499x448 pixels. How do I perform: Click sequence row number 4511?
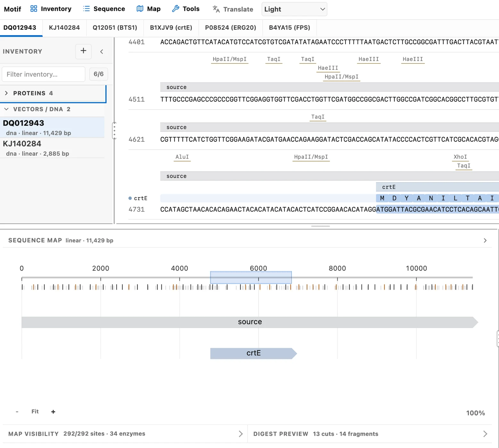(x=137, y=99)
